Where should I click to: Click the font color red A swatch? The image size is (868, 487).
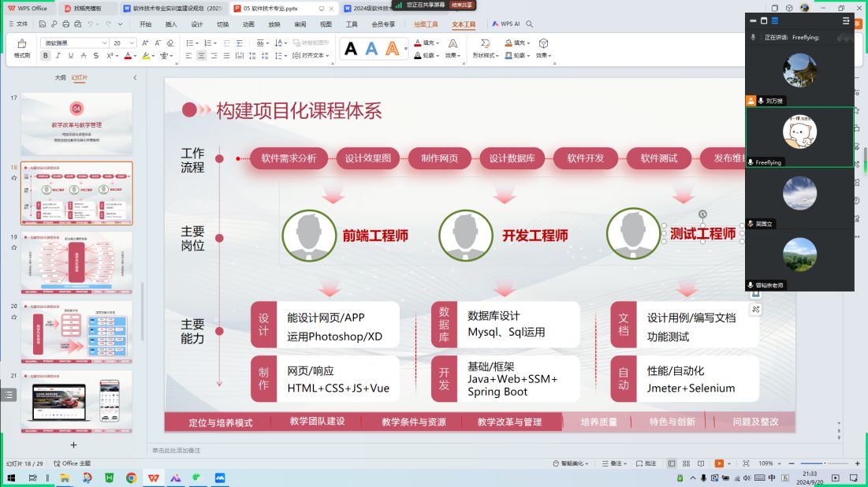pos(128,55)
